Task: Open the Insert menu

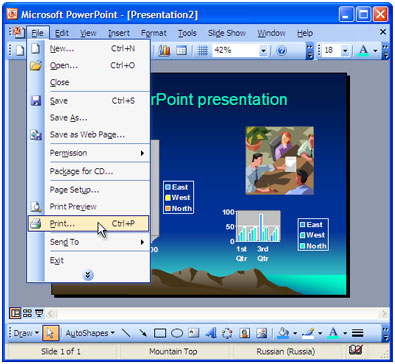Action: pyautogui.click(x=119, y=33)
